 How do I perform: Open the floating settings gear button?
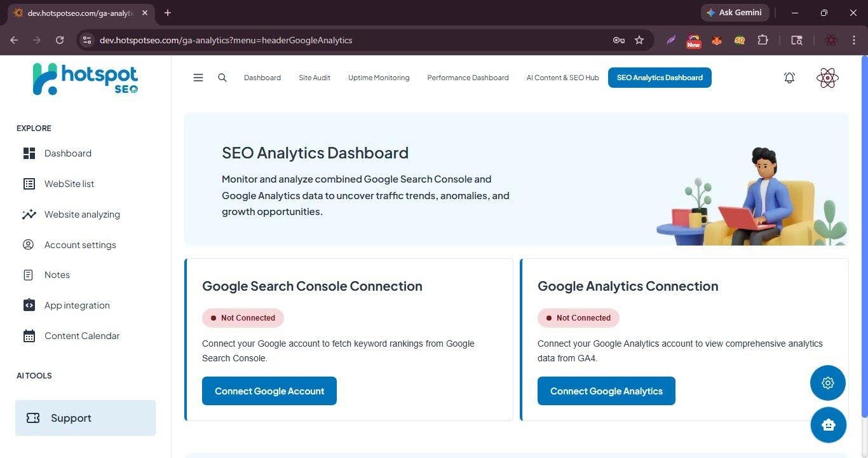pyautogui.click(x=828, y=383)
